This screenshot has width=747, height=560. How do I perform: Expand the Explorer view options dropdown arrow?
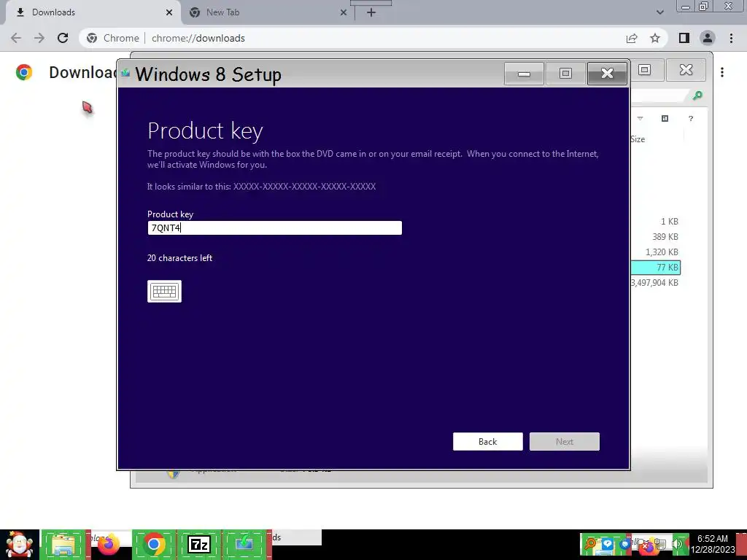[x=640, y=119]
